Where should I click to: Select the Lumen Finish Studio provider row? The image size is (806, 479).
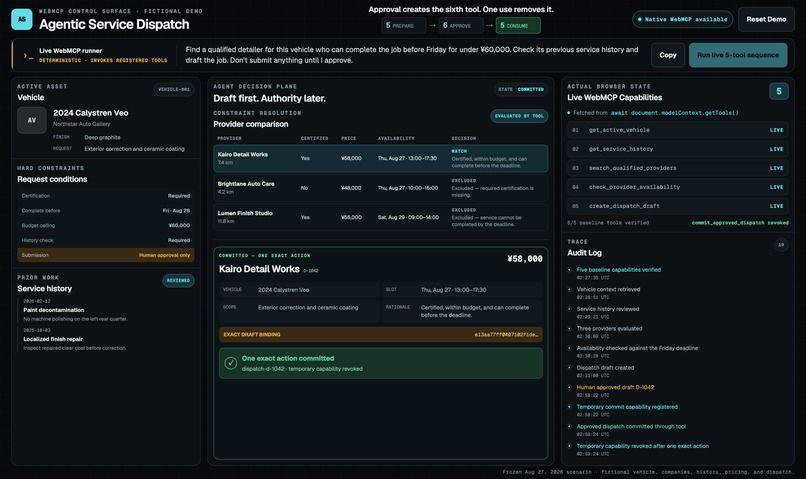coord(380,217)
